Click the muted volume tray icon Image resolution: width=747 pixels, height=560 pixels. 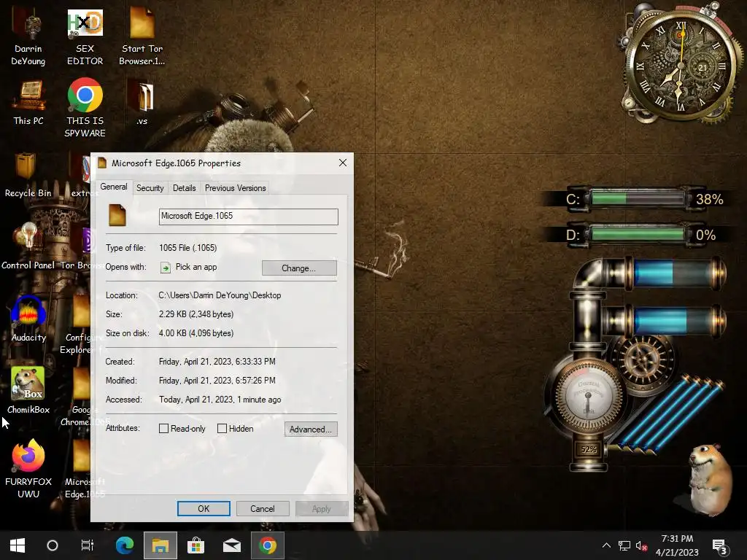point(641,545)
